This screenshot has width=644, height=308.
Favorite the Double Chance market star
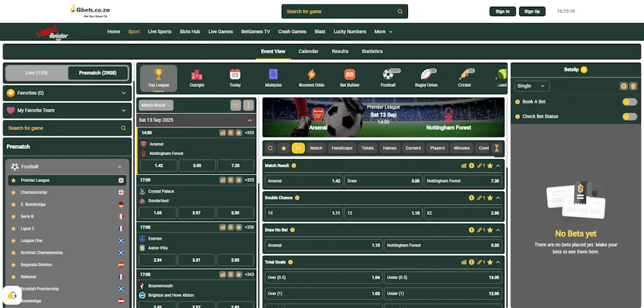tap(490, 198)
